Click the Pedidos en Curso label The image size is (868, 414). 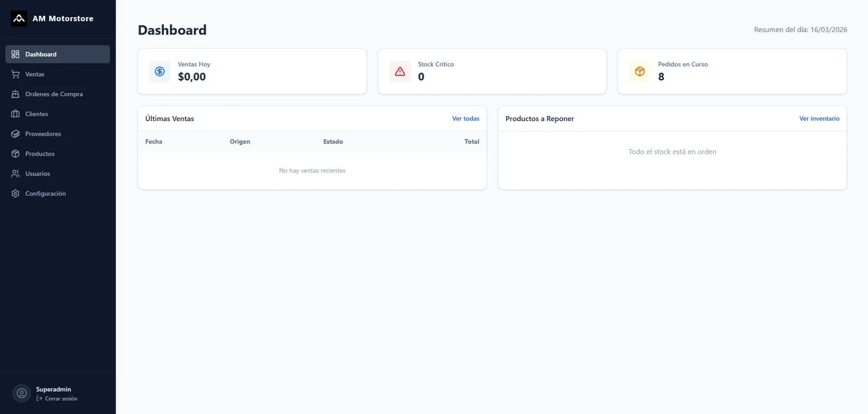point(682,64)
